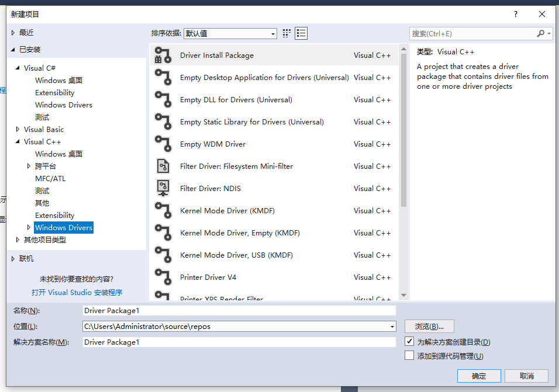Switch to small icons view

(287, 33)
